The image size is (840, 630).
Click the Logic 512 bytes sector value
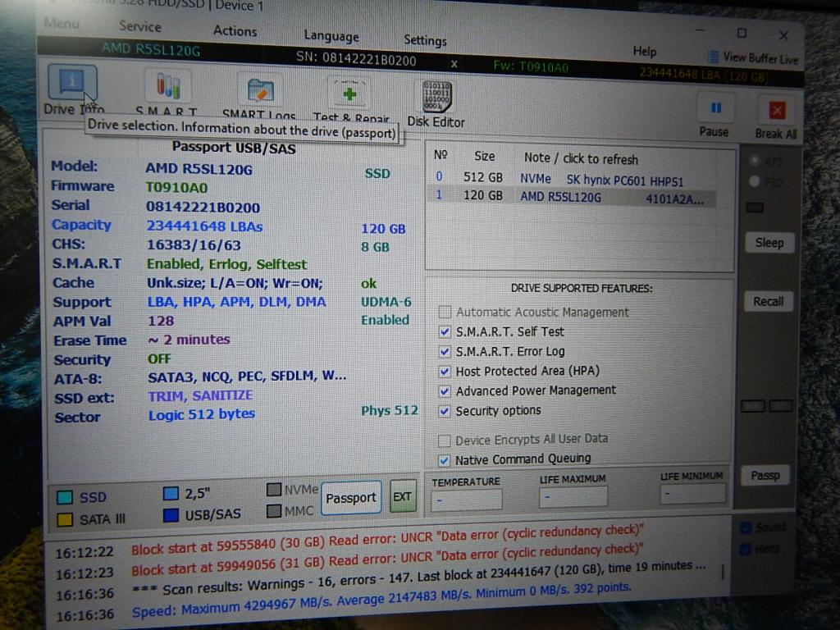click(202, 414)
